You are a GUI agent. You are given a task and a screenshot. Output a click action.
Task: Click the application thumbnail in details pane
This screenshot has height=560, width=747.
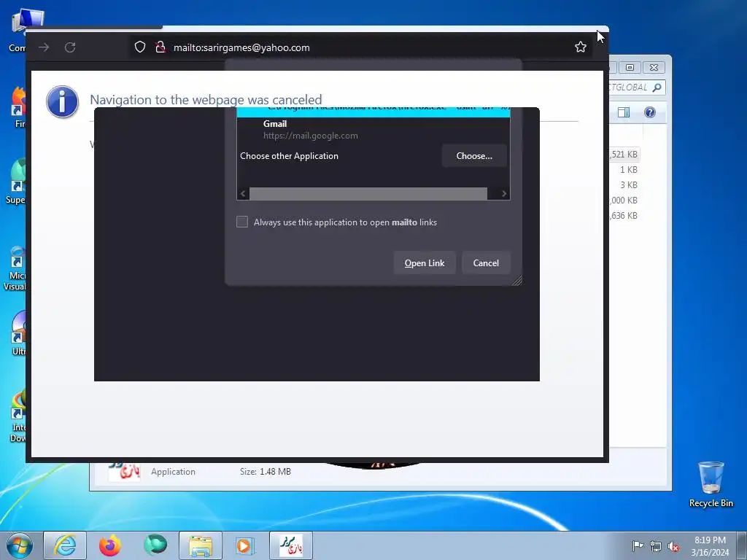(x=124, y=472)
